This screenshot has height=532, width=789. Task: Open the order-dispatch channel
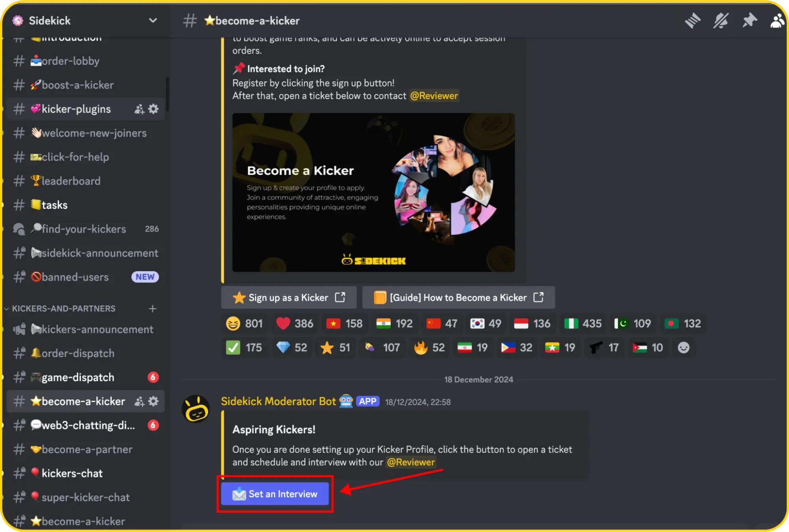86,353
